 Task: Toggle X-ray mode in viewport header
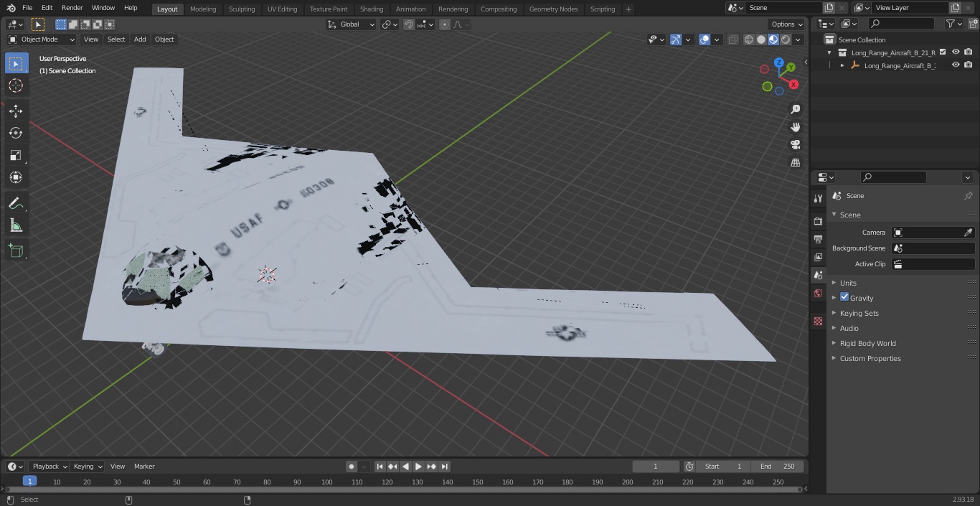tap(732, 39)
